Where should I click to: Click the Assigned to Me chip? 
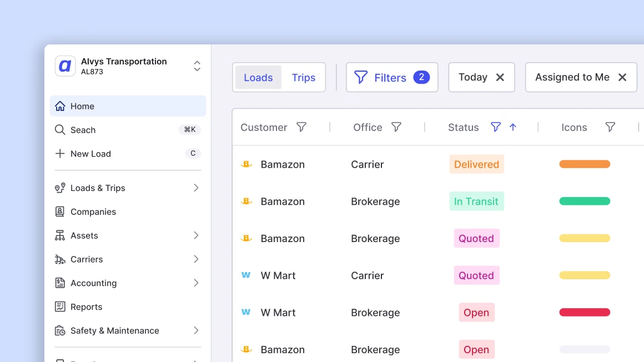[x=581, y=77]
